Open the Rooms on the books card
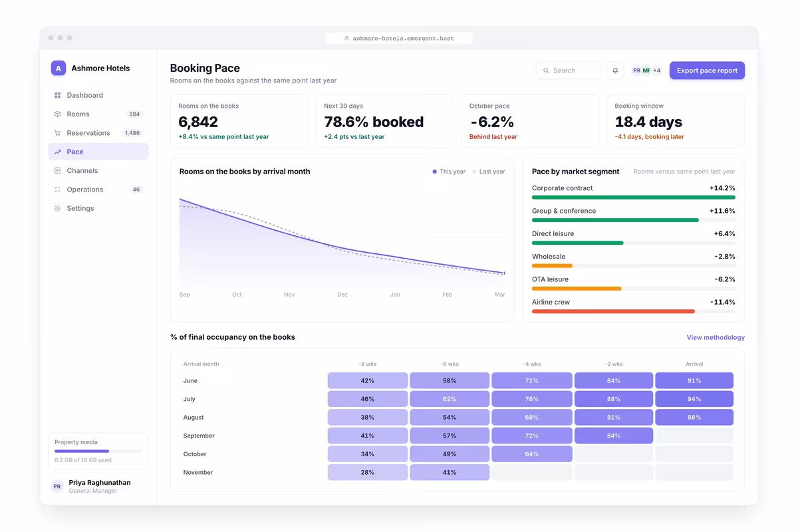This screenshot has height=532, width=798. point(239,121)
